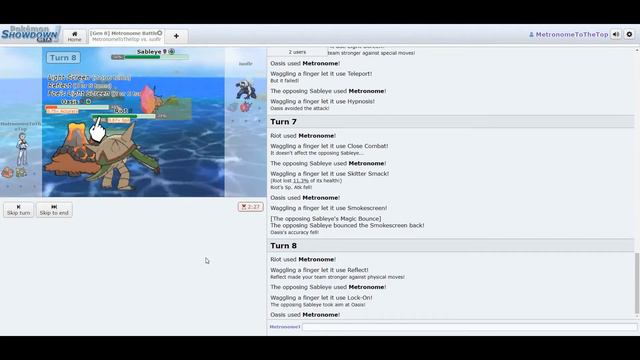Click the Oasis HP bar
This screenshot has height=360, width=640.
tap(77, 107)
